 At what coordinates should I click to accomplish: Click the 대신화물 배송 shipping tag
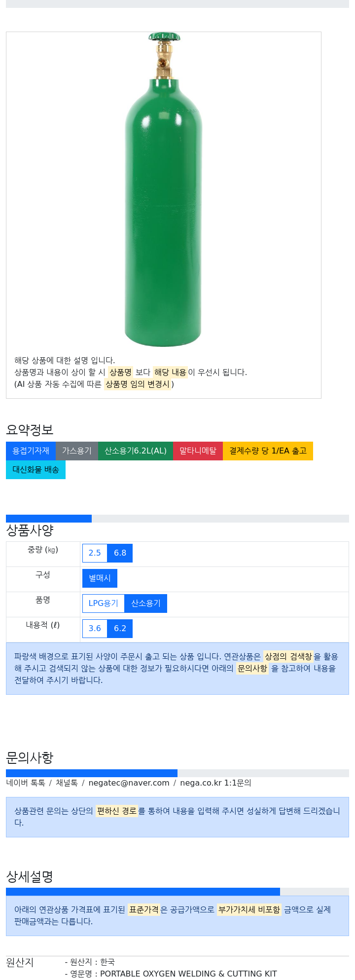[35, 470]
